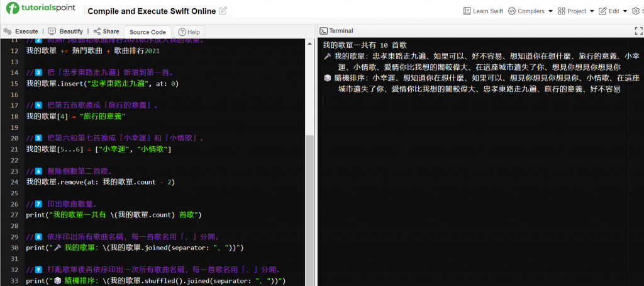Click line 21 小幸運 小情歌 assignment
This screenshot has width=644, height=286.
pyautogui.click(x=99, y=149)
